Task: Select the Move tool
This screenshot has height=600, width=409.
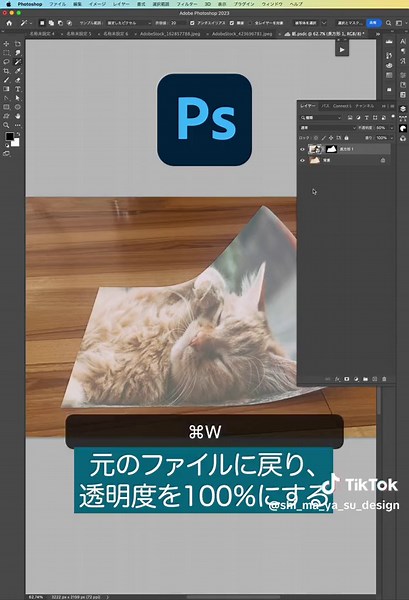Action: [6, 44]
